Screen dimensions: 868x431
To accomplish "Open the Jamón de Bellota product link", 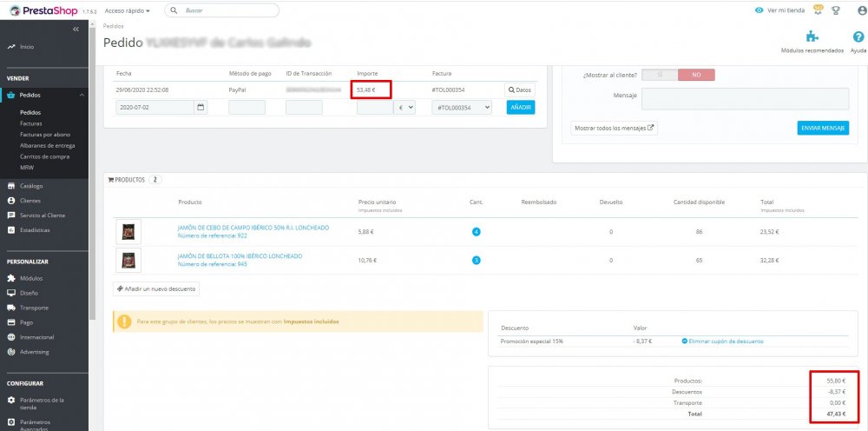I will (x=240, y=256).
